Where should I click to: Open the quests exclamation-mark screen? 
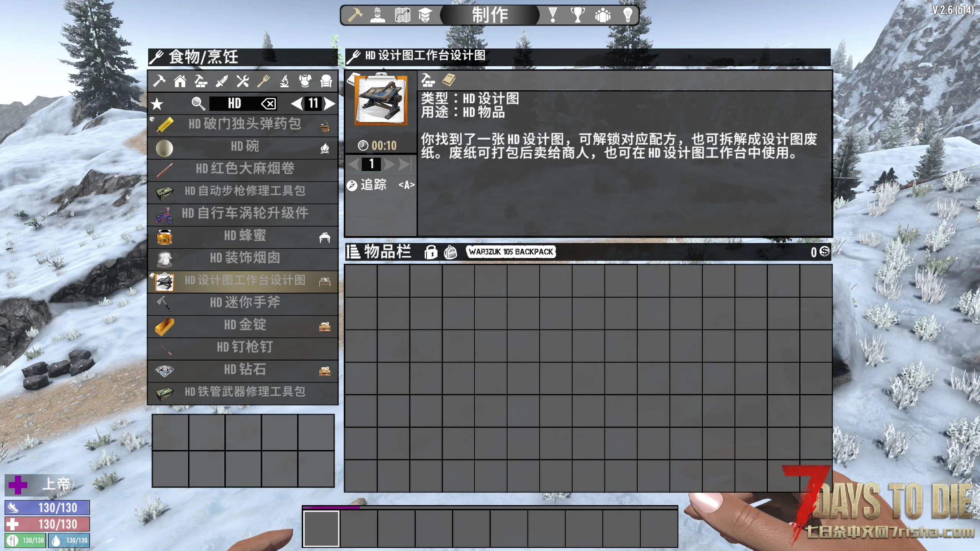pos(552,15)
